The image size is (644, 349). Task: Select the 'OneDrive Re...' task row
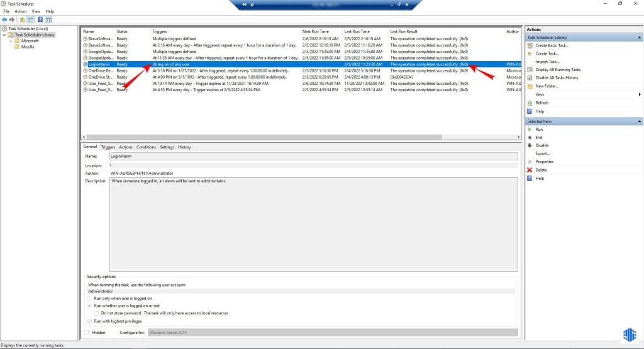(301, 70)
